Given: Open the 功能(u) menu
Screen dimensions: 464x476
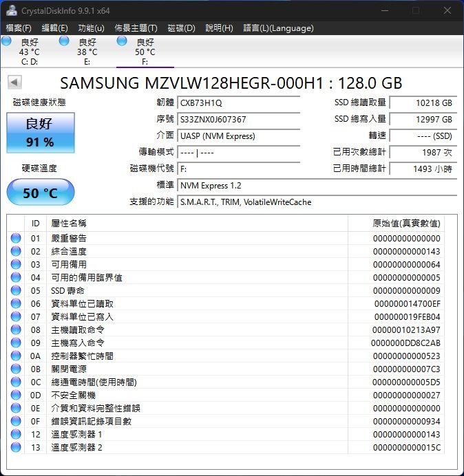Looking at the screenshot, I should coord(91,28).
